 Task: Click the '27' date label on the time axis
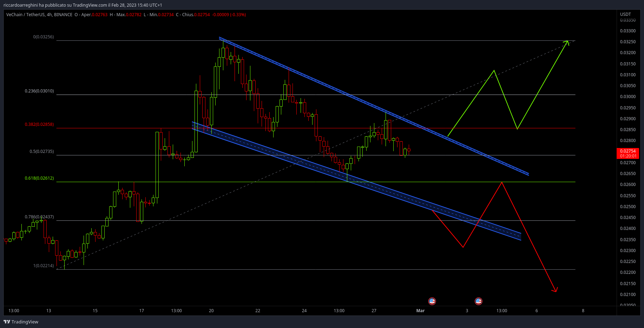coord(374,311)
